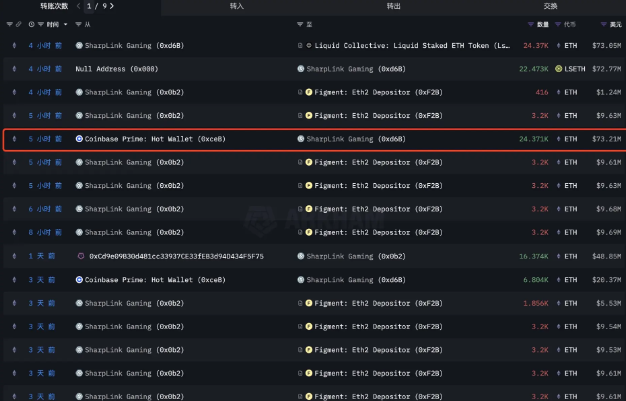Click icon beside the 0xCd9e09B3 address
Viewport: 626px width, 401px height.
pos(81,257)
